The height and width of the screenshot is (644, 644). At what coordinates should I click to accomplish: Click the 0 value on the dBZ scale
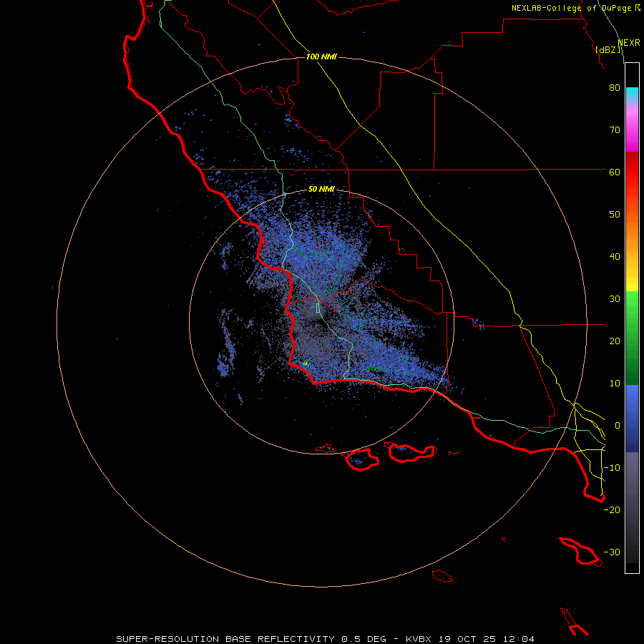(x=618, y=426)
